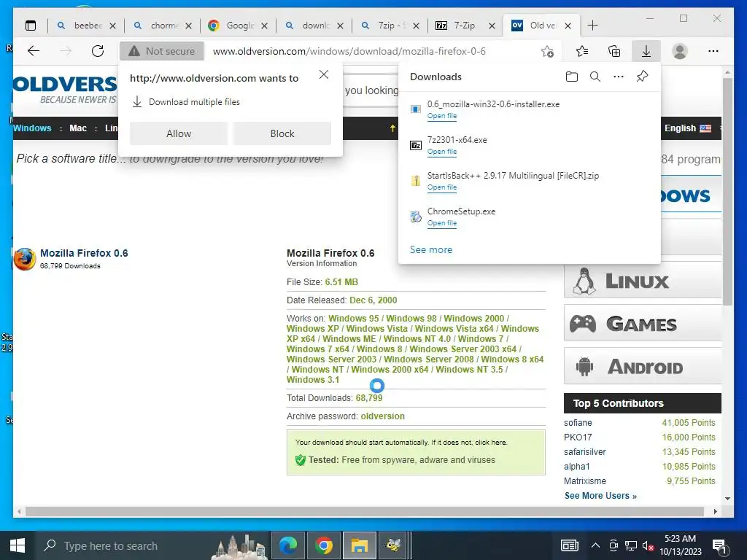Add this page to favorites star
The height and width of the screenshot is (560, 747).
[x=547, y=51]
